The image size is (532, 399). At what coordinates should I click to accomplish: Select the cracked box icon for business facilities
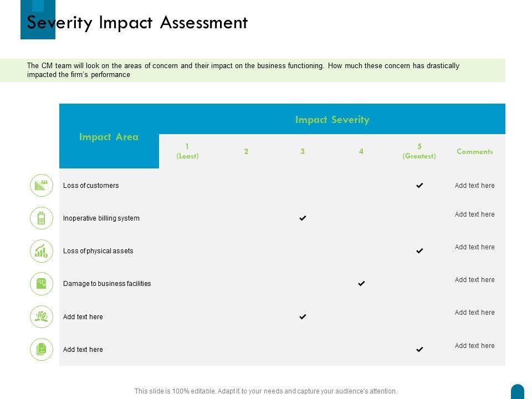42,284
